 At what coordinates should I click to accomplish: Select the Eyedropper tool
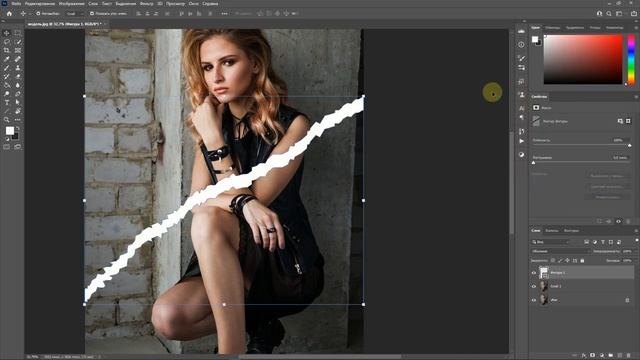tap(7, 59)
